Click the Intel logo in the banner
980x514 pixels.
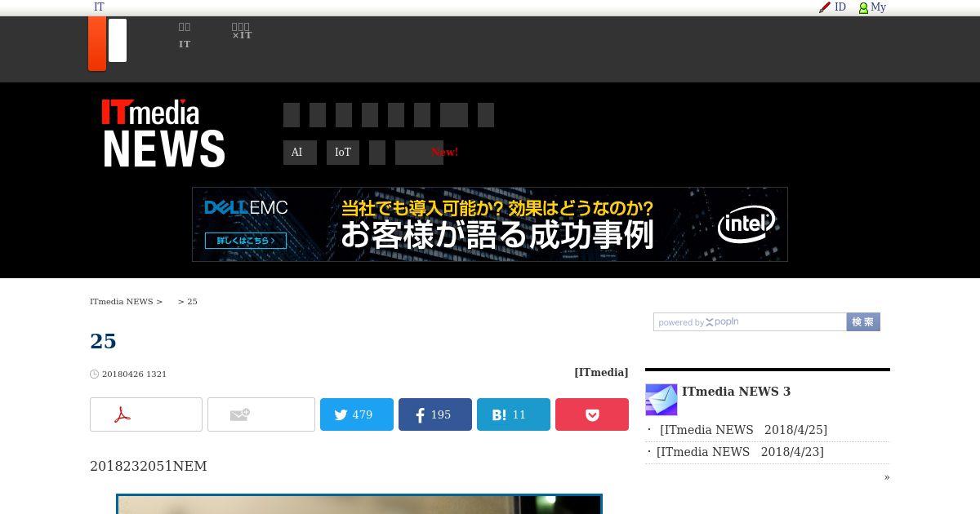click(746, 224)
